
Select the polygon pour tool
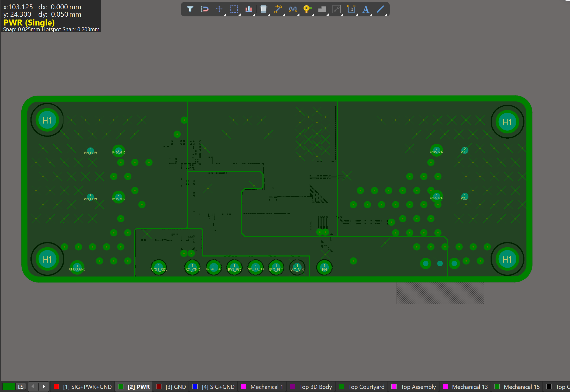point(322,9)
